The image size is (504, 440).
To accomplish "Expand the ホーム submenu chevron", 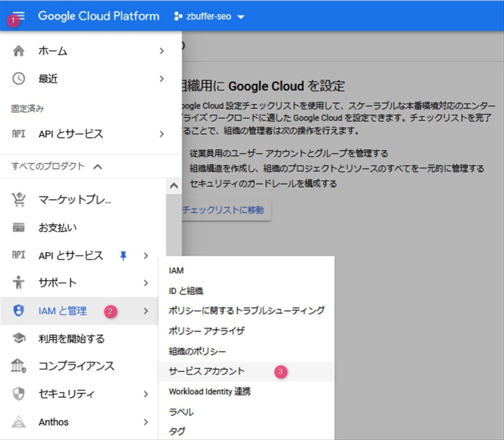I will [x=161, y=51].
